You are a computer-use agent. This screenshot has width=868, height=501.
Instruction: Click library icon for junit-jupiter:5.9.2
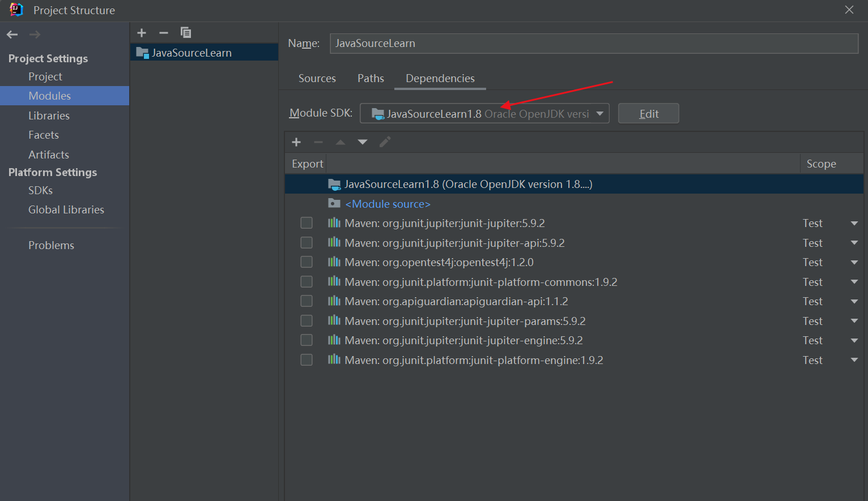pos(334,222)
